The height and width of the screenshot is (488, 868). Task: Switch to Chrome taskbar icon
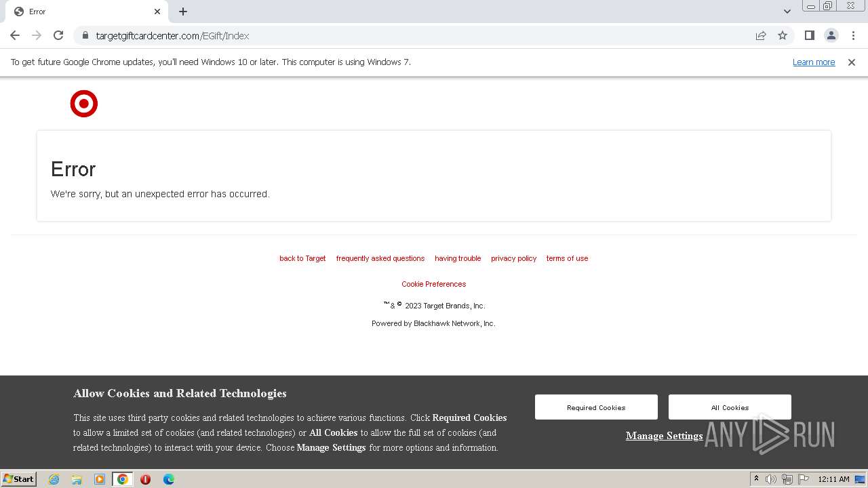pyautogui.click(x=123, y=479)
